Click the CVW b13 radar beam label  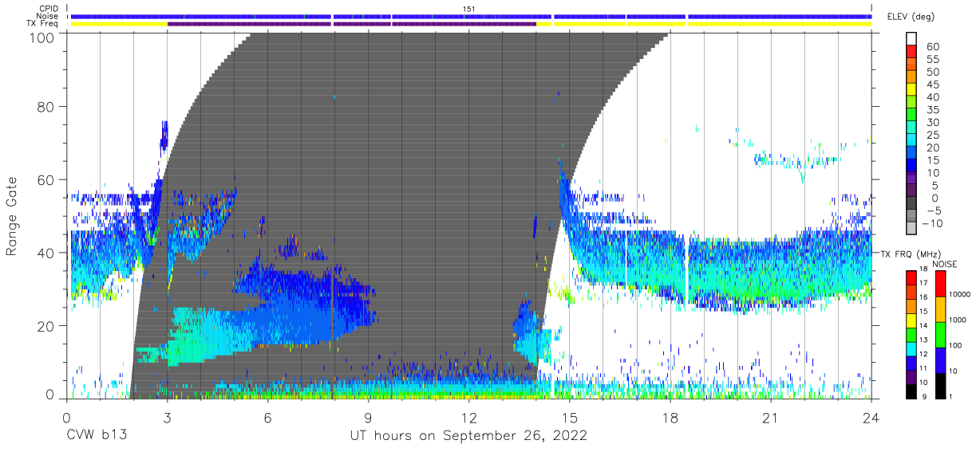click(x=97, y=435)
